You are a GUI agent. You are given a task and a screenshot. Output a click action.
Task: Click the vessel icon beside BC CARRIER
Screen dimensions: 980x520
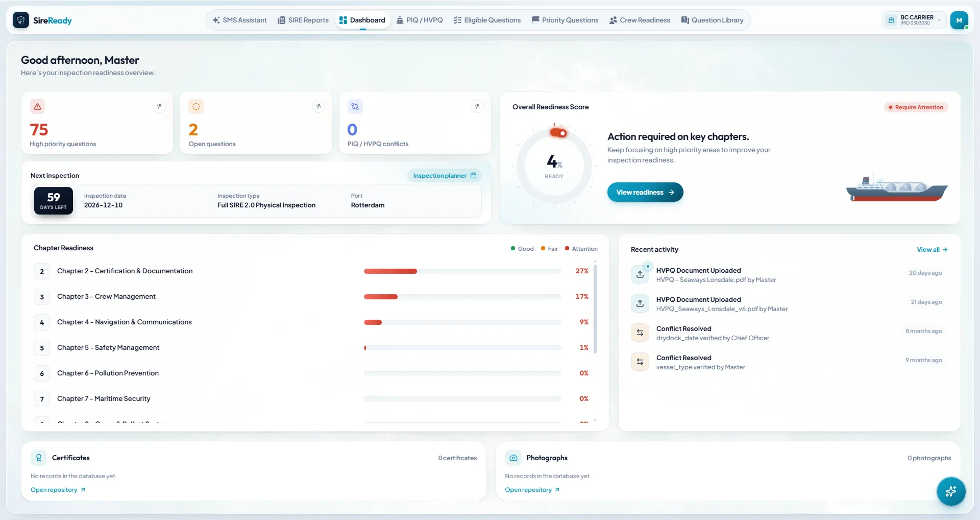coord(891,20)
